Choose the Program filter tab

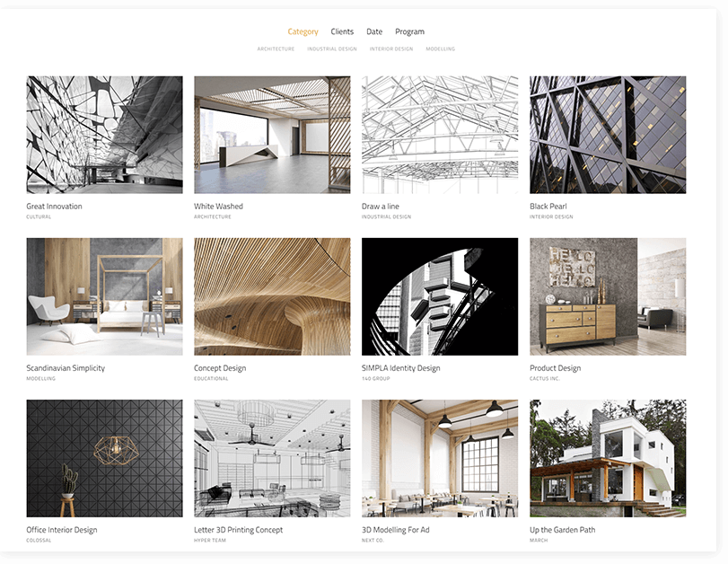(x=409, y=31)
